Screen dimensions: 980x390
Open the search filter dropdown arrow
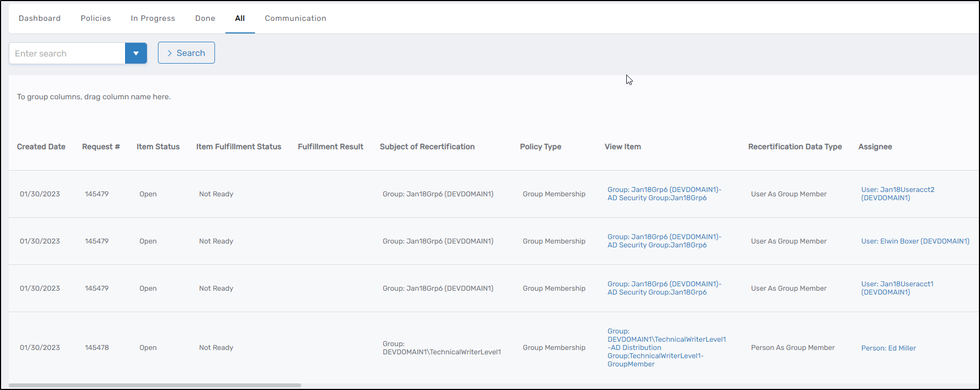(x=135, y=53)
